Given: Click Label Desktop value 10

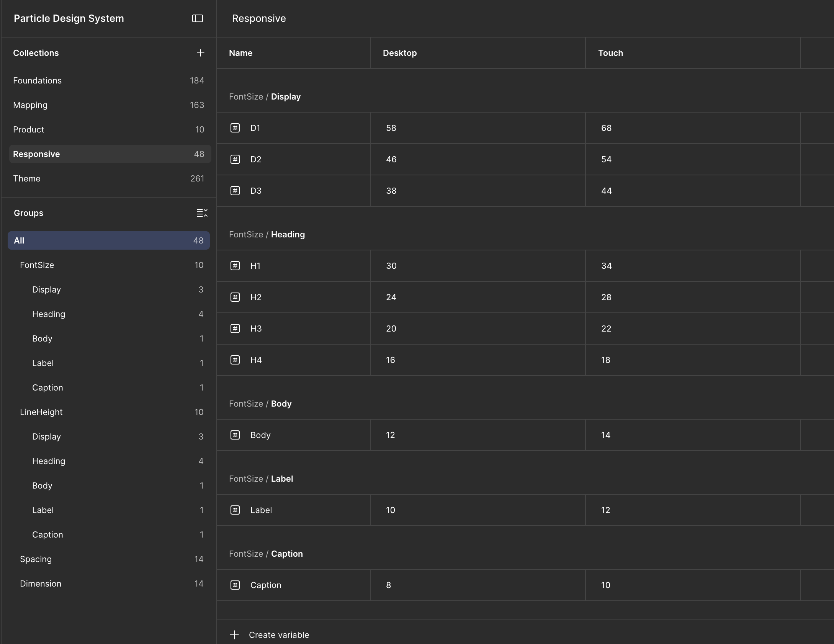Looking at the screenshot, I should 478,510.
